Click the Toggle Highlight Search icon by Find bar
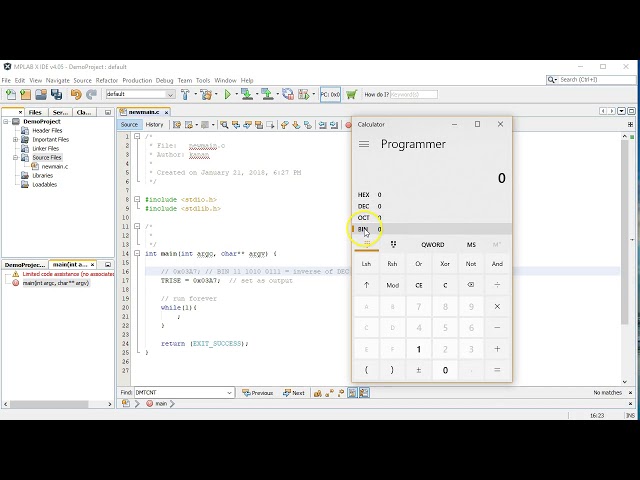 pyautogui.click(x=352, y=393)
